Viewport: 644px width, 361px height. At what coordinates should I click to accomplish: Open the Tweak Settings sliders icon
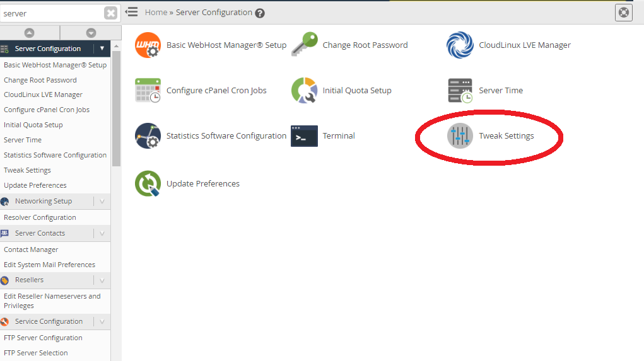point(460,136)
